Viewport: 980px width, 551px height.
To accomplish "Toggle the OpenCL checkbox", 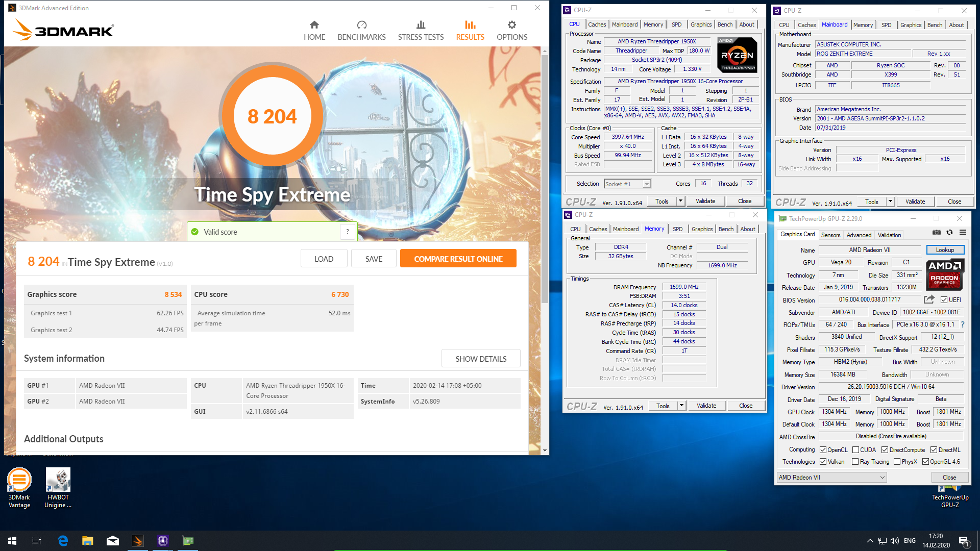I will (823, 450).
